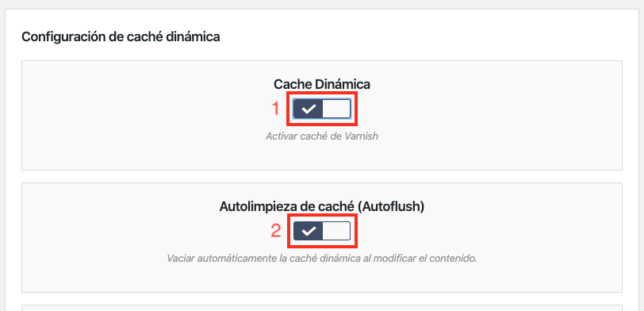Click the Cache Dinámica label
Viewport: 644px width, 311px height.
pos(322,84)
